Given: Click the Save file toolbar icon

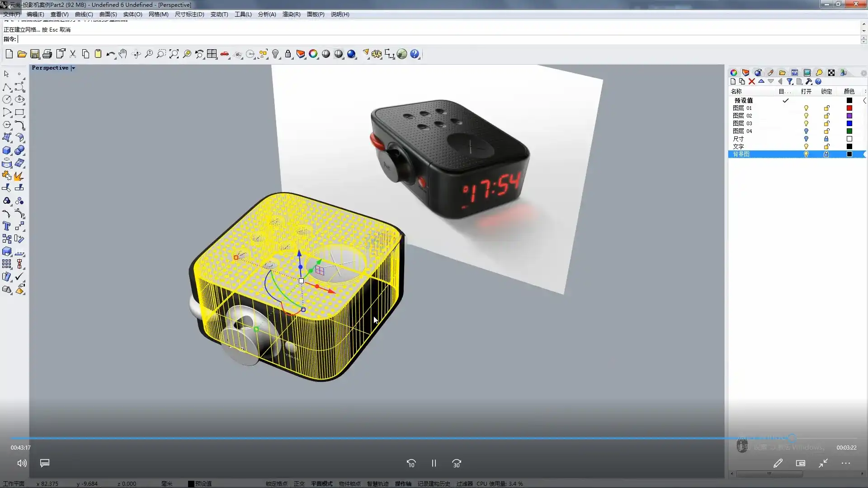Looking at the screenshot, I should click(34, 54).
